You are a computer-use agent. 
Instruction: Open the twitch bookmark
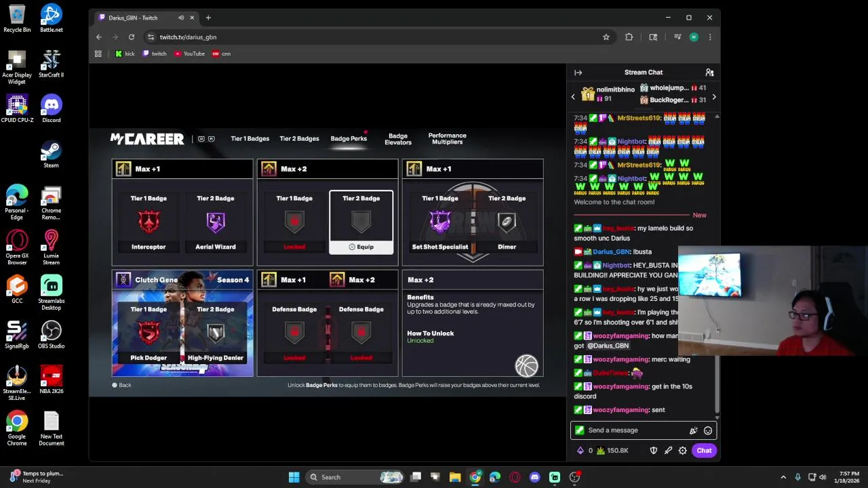pos(155,54)
